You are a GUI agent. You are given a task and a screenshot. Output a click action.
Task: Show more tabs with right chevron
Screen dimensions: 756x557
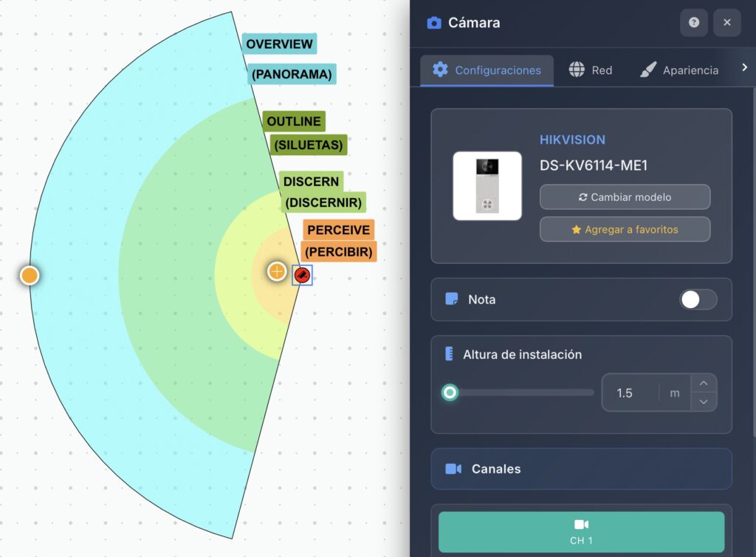(x=744, y=67)
